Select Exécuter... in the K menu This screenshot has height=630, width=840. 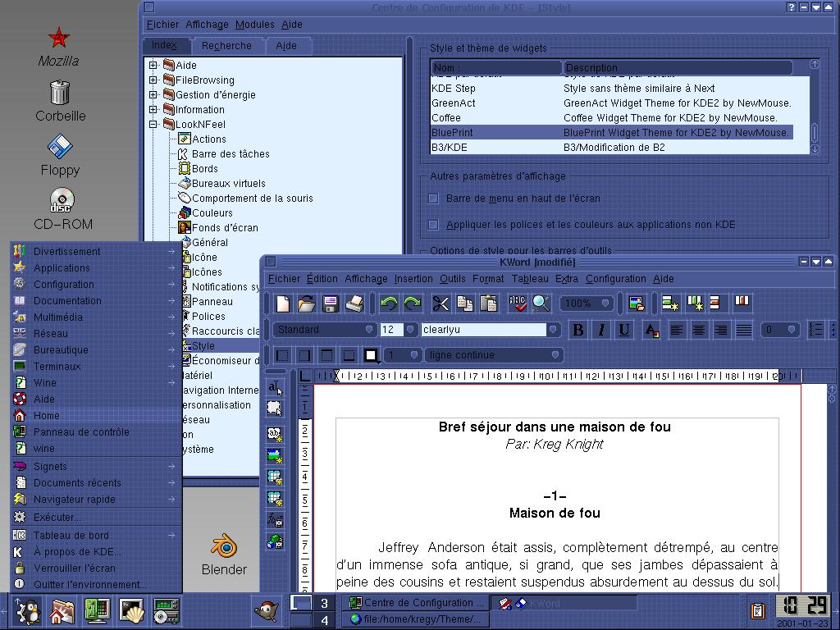click(97, 517)
